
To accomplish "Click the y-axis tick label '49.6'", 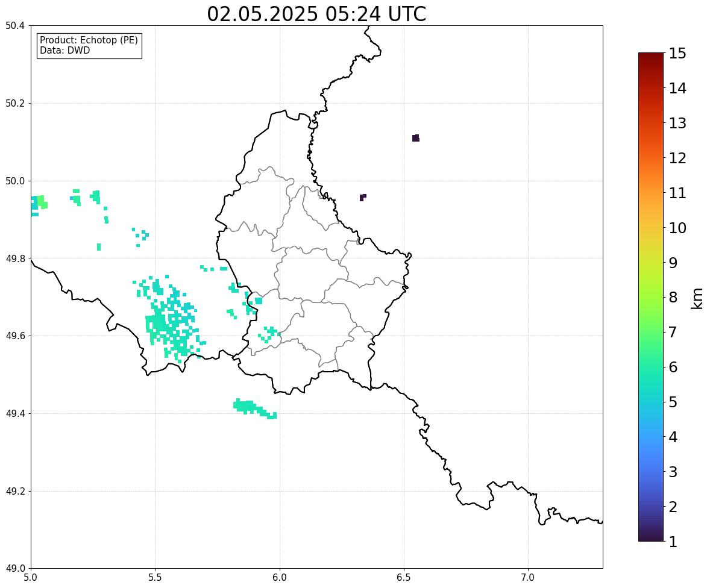I will [x=14, y=336].
